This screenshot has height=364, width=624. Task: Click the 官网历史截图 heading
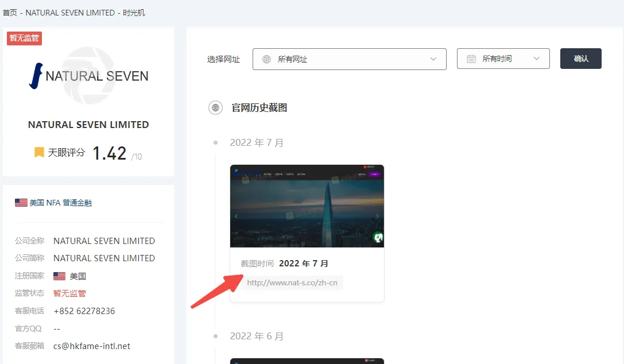[x=259, y=108]
